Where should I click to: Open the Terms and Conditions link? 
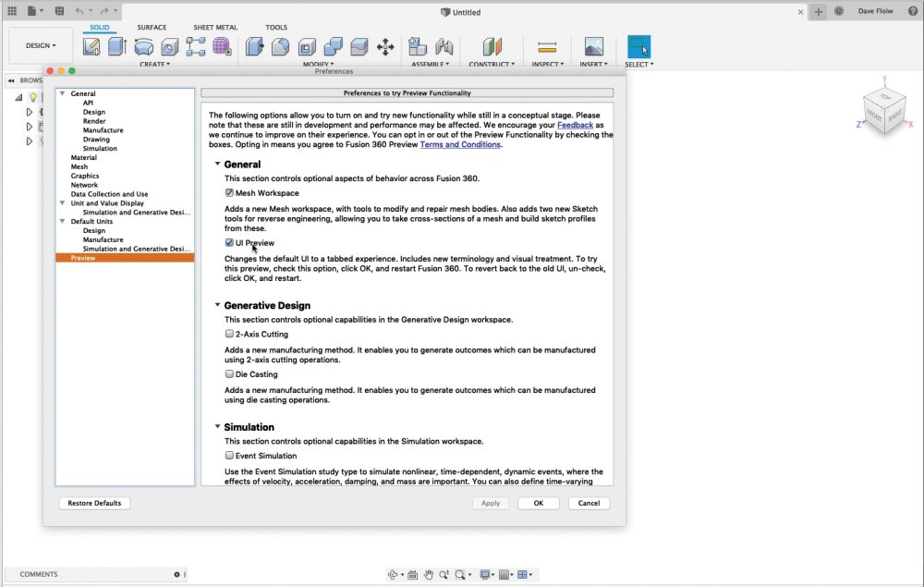[460, 144]
